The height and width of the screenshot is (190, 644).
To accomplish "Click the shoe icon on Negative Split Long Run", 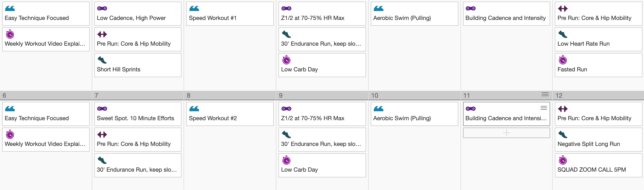I will [563, 134].
